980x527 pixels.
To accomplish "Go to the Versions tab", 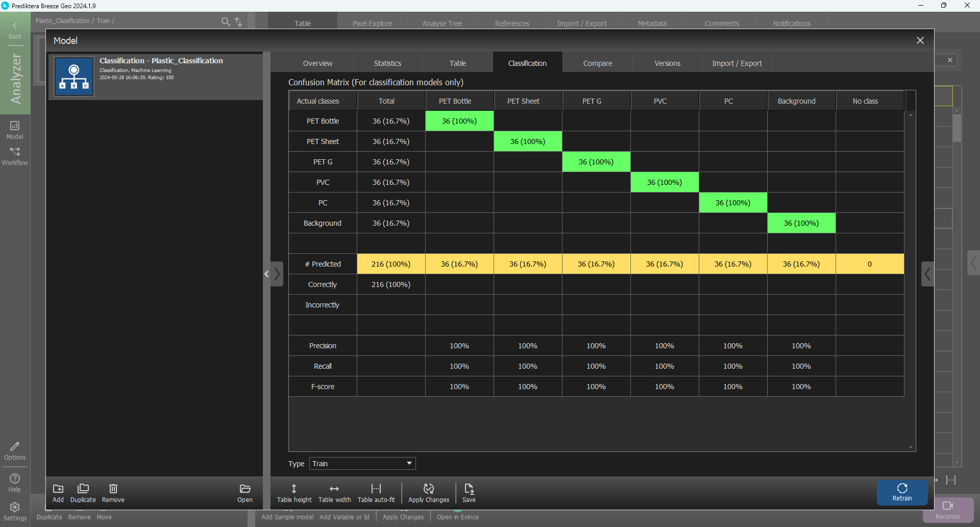I will coord(667,63).
